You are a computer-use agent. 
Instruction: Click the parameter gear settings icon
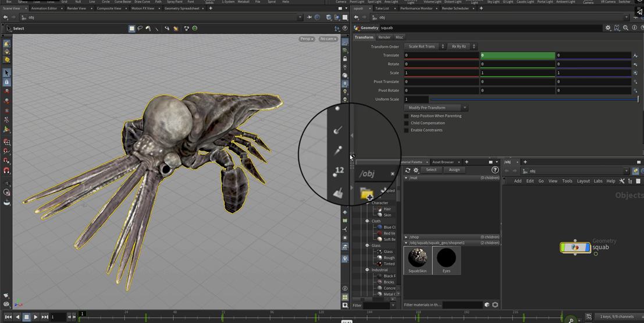[x=608, y=28]
